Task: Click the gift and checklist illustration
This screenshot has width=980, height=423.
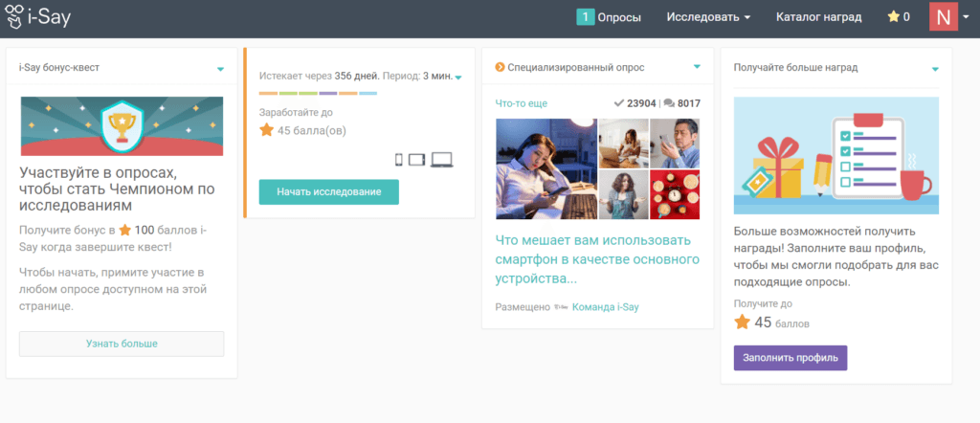Action: point(836,156)
